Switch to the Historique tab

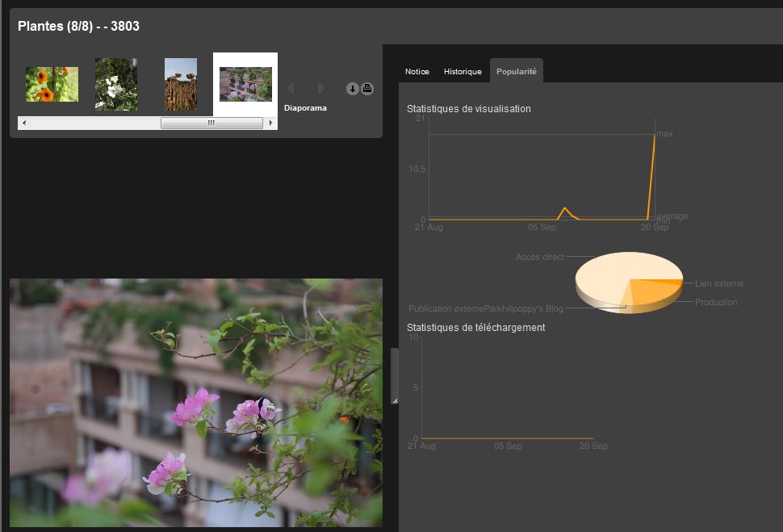point(463,72)
